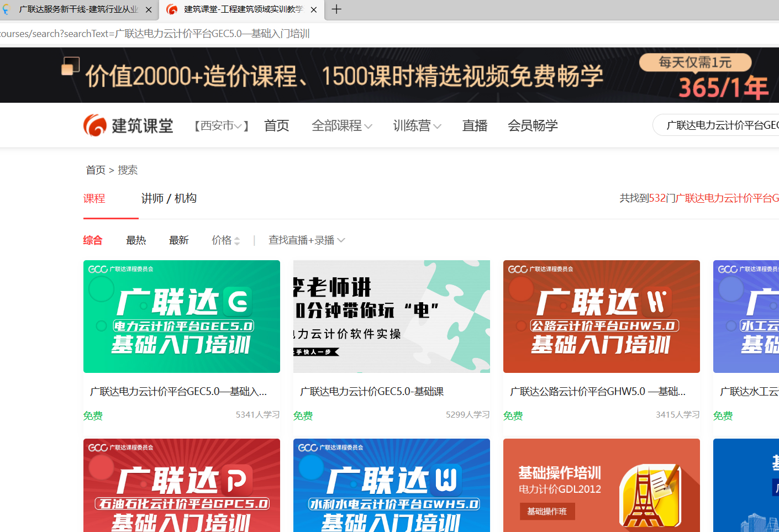Click the 3415人学习 count

tap(678, 415)
